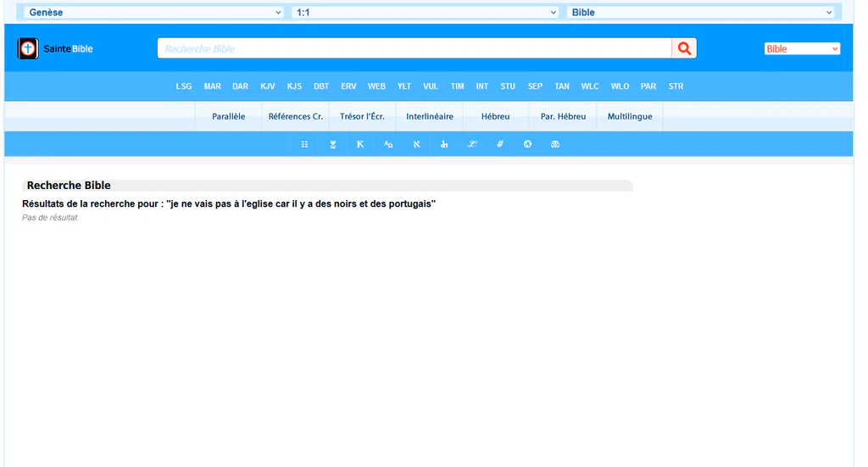Select the DBT version
Screen dimensions: 868x467
point(321,86)
